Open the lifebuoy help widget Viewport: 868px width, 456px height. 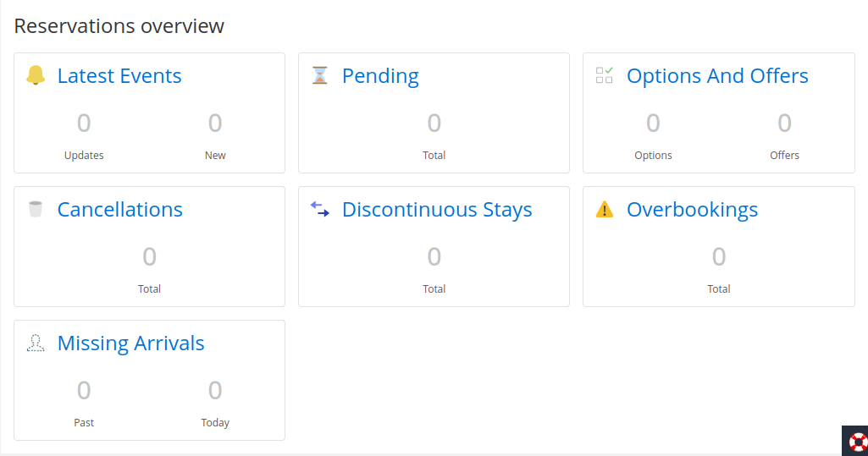(x=857, y=442)
